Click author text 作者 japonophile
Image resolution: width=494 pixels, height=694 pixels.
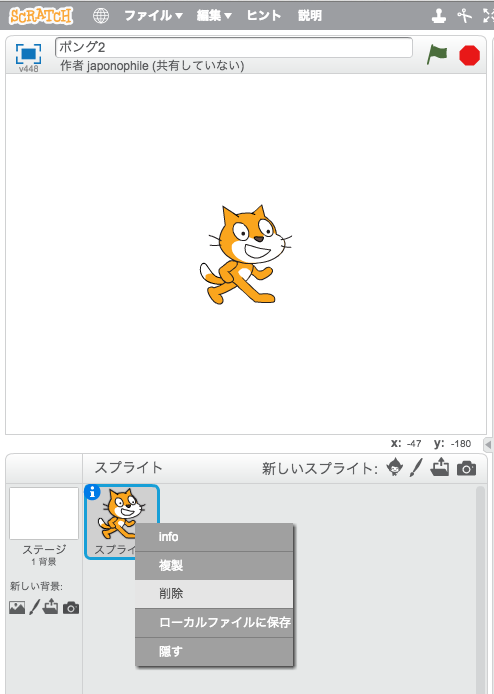(x=104, y=66)
